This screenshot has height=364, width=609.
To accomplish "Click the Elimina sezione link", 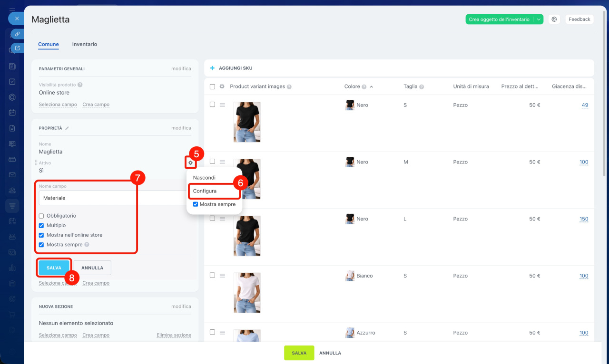I will pyautogui.click(x=174, y=335).
